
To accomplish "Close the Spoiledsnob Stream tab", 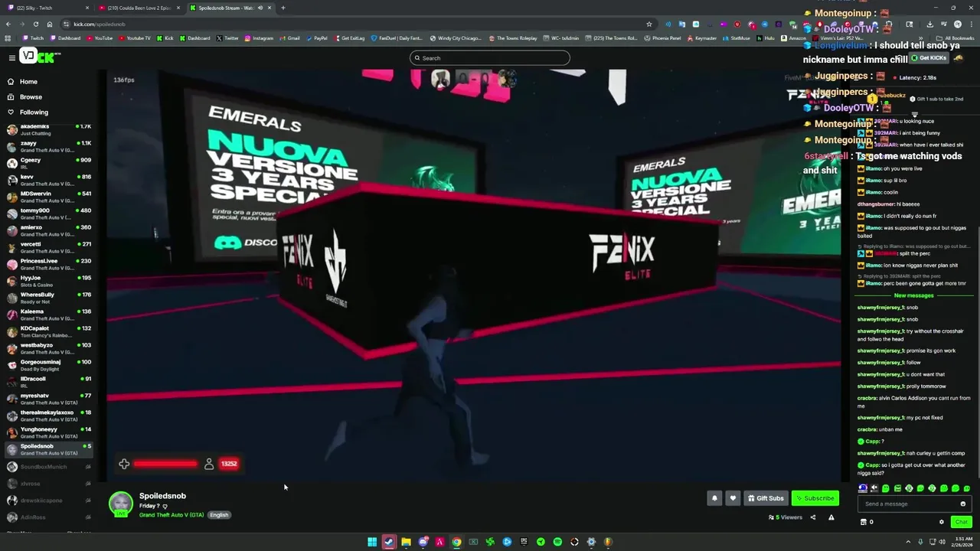I will pos(269,8).
